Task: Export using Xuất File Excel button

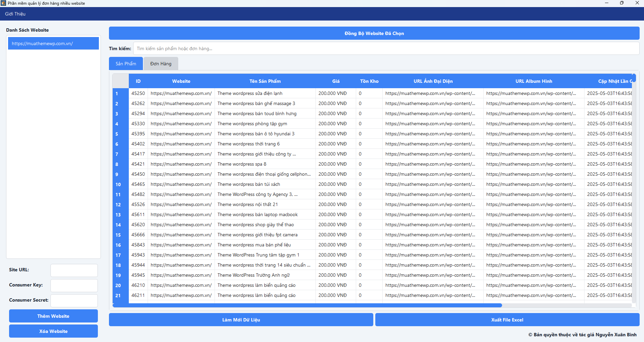Action: coord(507,320)
